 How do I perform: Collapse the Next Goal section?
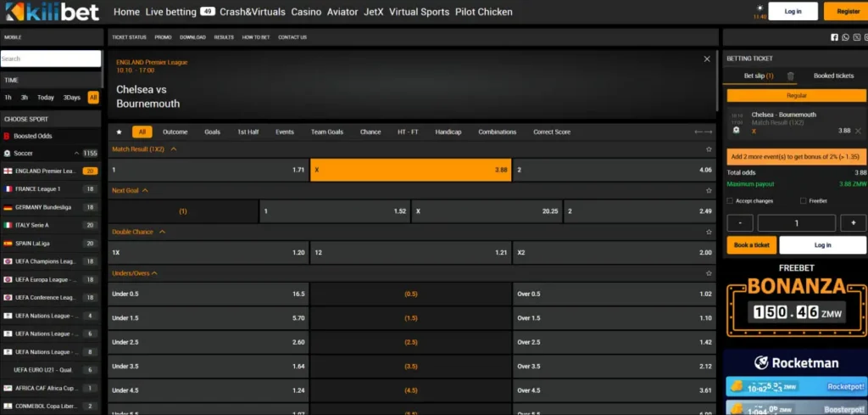[145, 190]
